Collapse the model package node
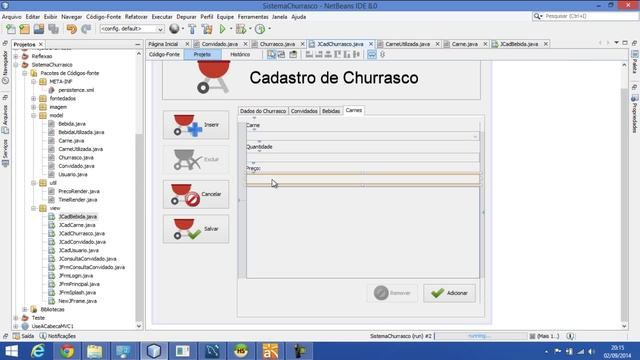 [x=34, y=116]
